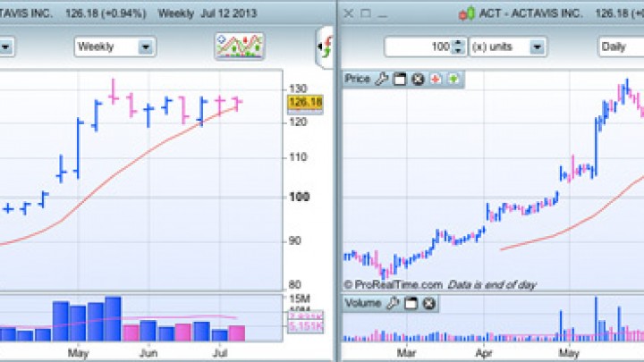The width and height of the screenshot is (644, 362).
Task: Increase quantity with the up stepper arrow
Action: (x=458, y=43)
